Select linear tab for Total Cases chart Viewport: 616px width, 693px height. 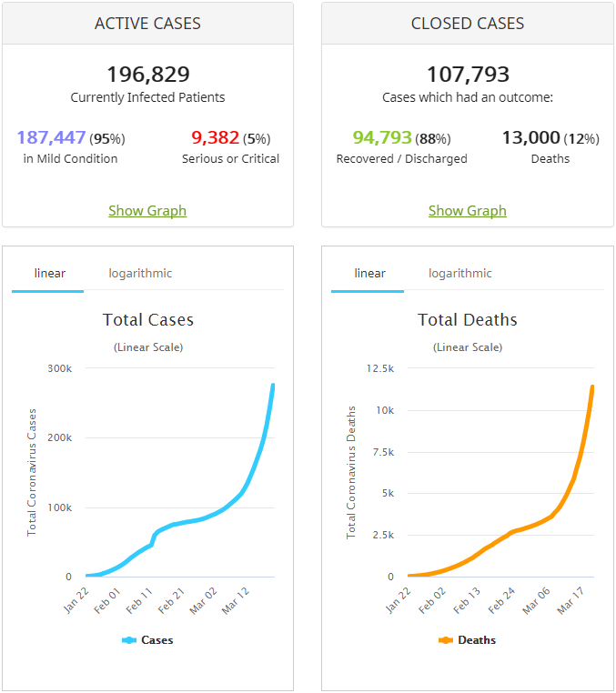49,274
